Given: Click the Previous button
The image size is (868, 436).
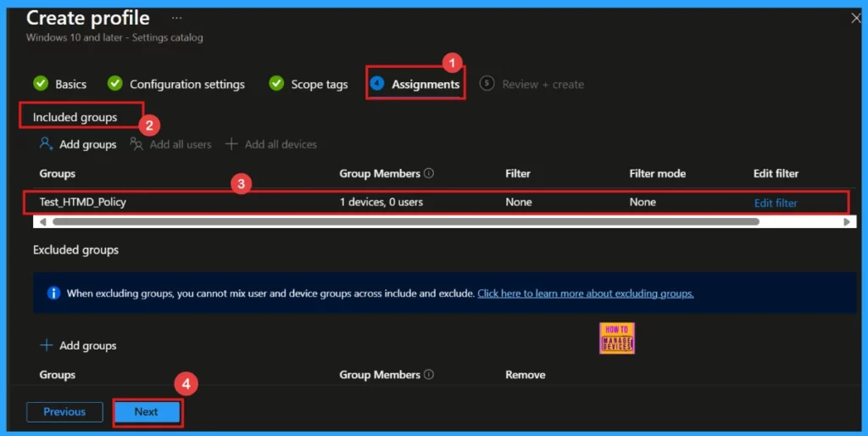Looking at the screenshot, I should click(x=64, y=411).
